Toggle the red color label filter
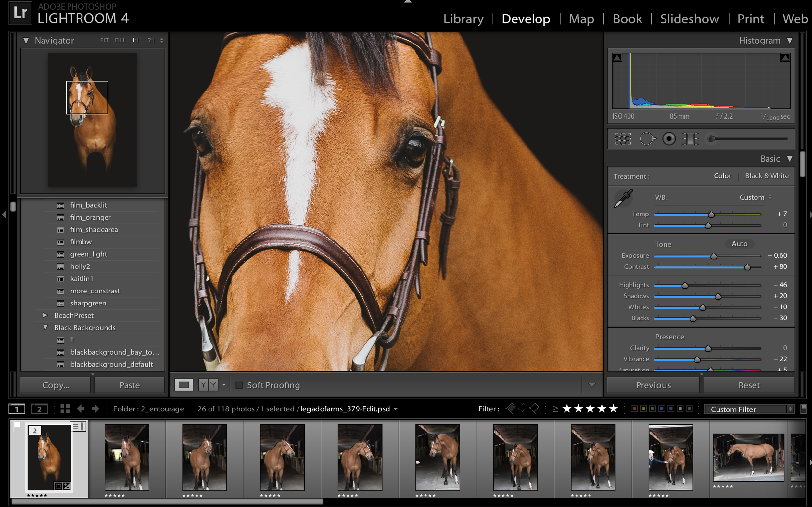The width and height of the screenshot is (812, 507). (x=634, y=409)
